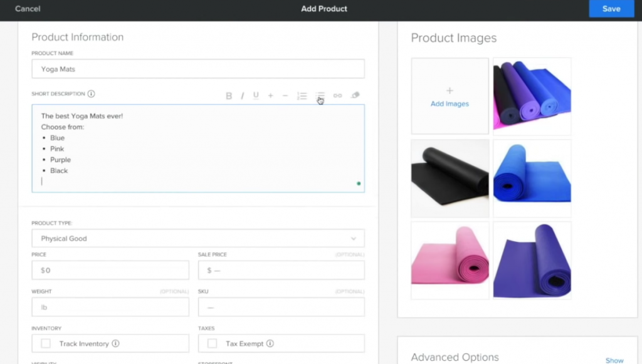Open Track Inventory info icon
The height and width of the screenshot is (364, 642).
coord(116,343)
